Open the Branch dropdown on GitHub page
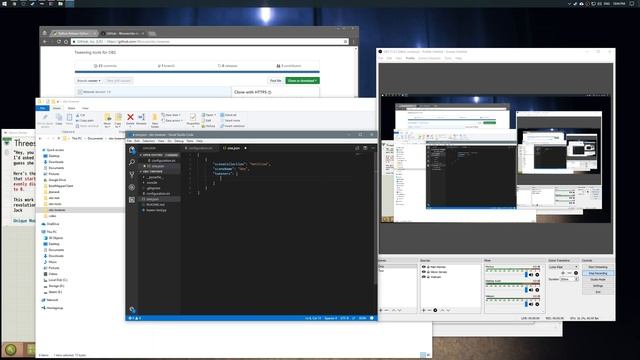Image resolution: width=640 pixels, height=360 pixels. 88,80
